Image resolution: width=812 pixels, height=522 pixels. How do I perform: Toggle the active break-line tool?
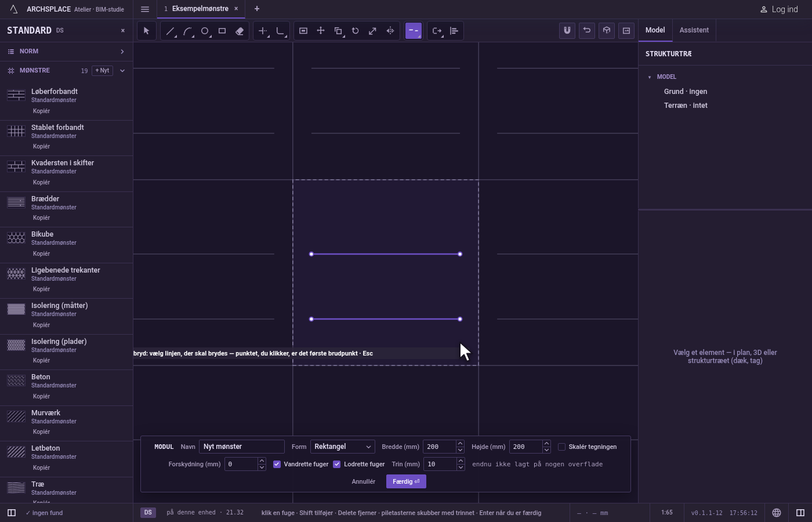point(414,31)
